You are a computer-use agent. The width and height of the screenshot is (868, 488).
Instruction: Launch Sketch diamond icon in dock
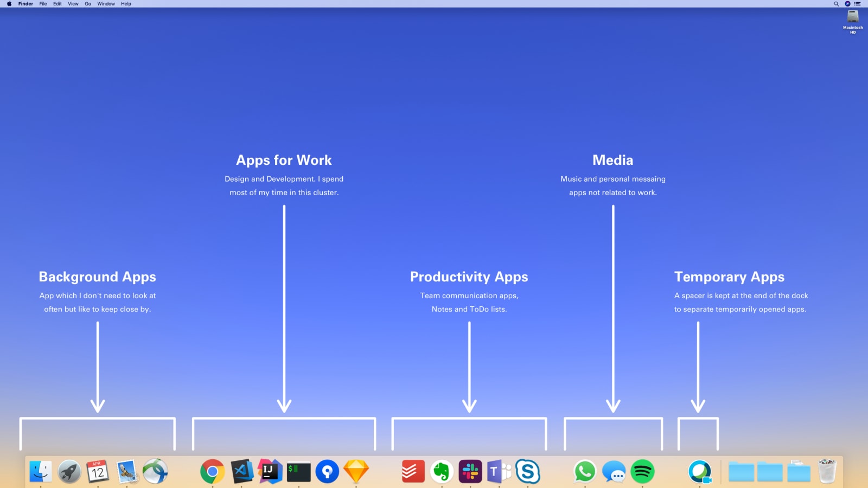[x=356, y=472]
